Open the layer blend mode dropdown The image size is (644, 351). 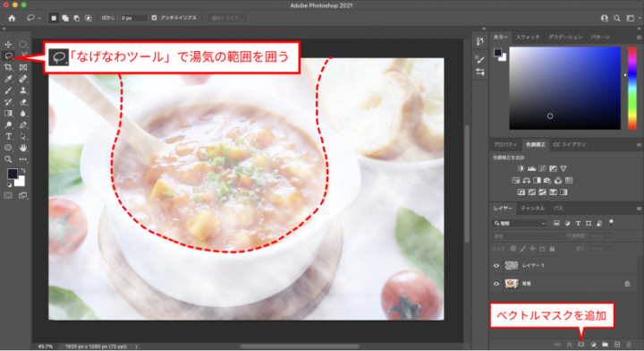[x=529, y=235]
